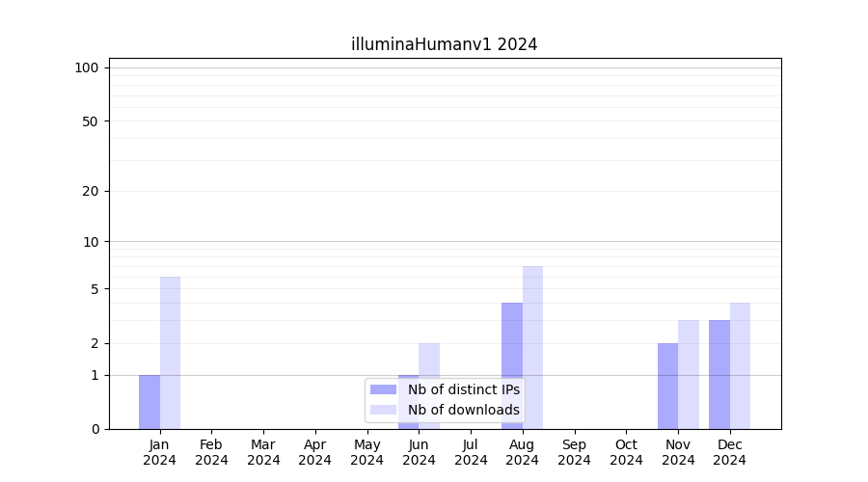Select the 'Oct 2024' x-axis label

coord(626,452)
